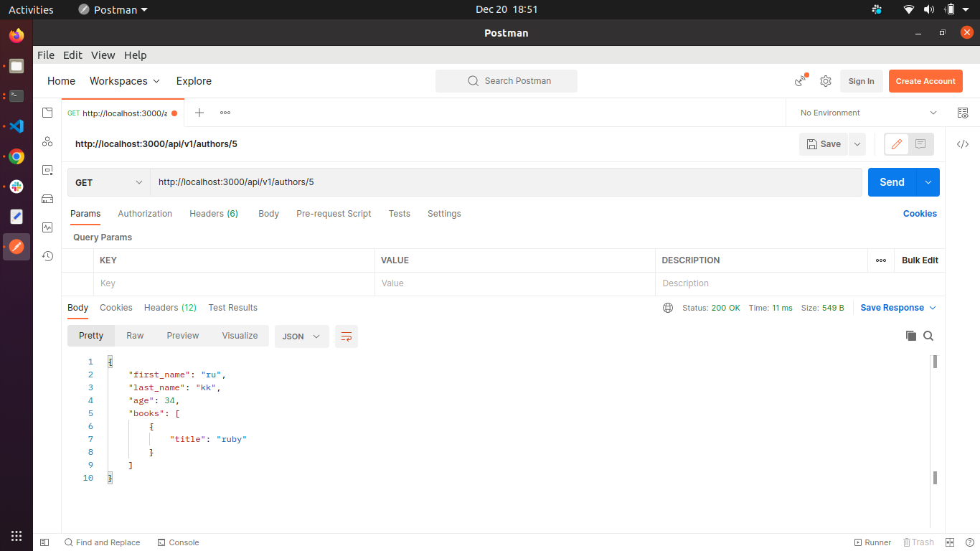Open the File menu
This screenshot has width=980, height=551.
pos(46,55)
